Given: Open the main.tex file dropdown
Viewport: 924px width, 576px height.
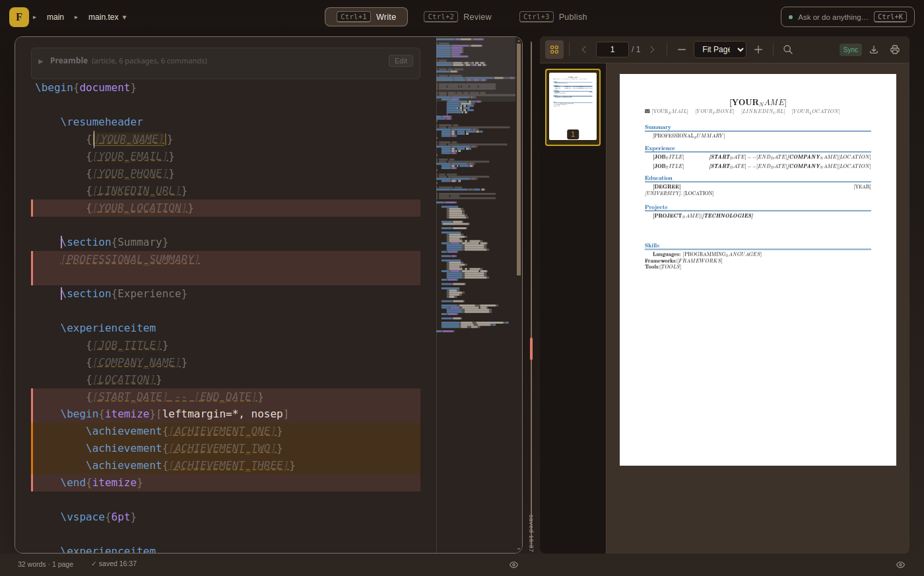Looking at the screenshot, I should [107, 17].
